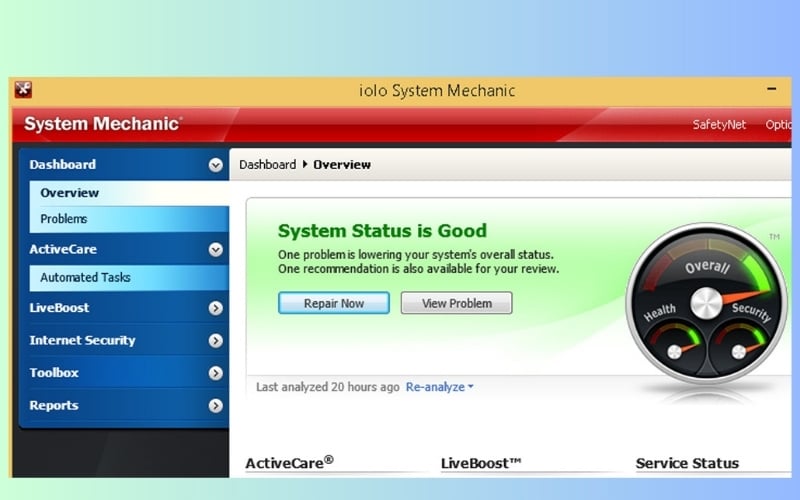
Task: Expand the Internet Security section arrow
Action: click(x=215, y=340)
